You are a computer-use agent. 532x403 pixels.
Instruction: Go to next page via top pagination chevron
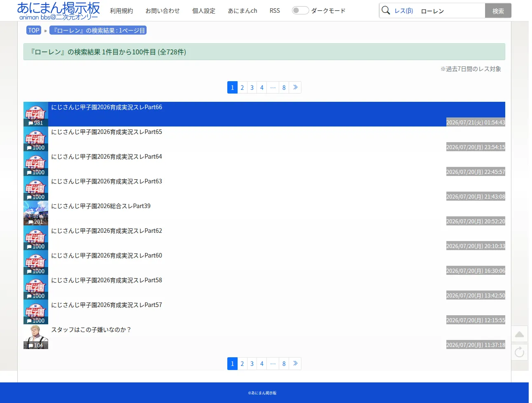coord(295,87)
